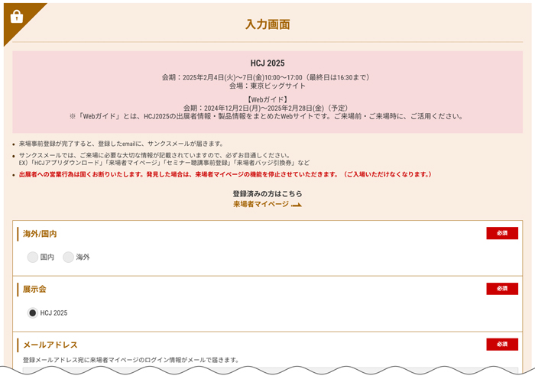Click the 来場事前登録が完了すると bullet text
Viewport: 535px width, 392px height.
tap(121, 144)
